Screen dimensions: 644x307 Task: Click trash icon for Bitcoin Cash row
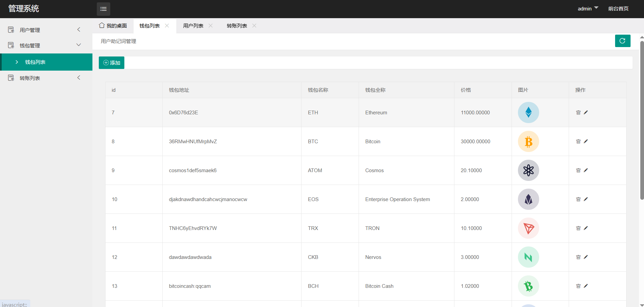point(578,286)
